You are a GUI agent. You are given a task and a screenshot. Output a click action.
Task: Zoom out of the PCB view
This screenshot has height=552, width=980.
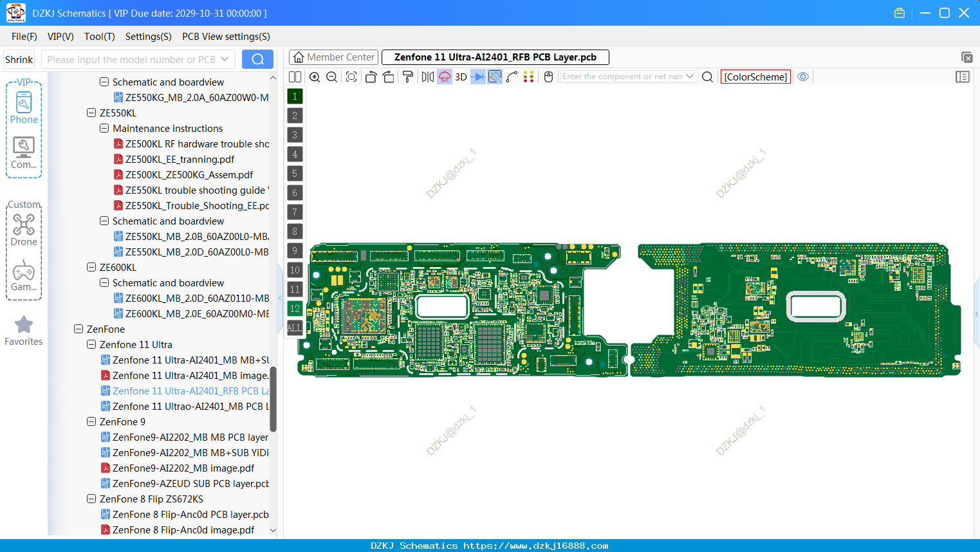[x=332, y=77]
